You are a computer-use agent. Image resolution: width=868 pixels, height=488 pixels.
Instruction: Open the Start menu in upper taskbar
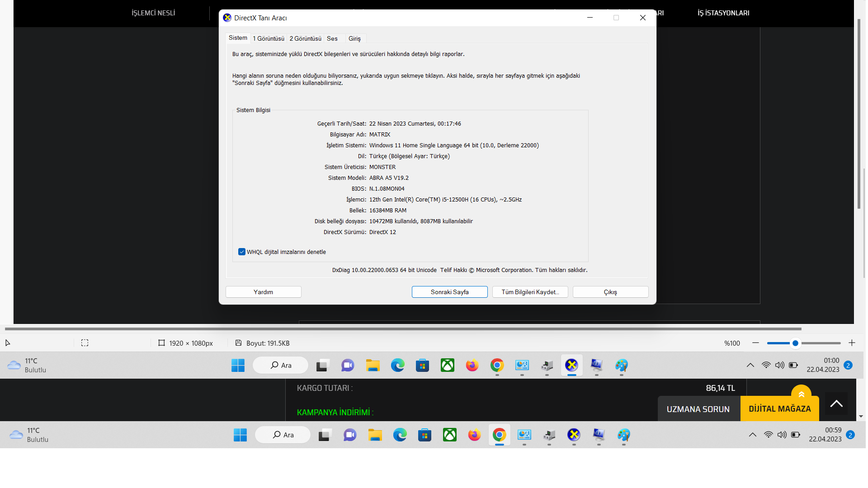238,365
